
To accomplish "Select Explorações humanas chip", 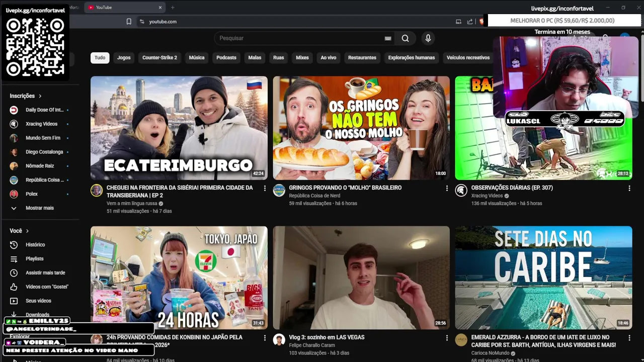I will tap(412, 58).
